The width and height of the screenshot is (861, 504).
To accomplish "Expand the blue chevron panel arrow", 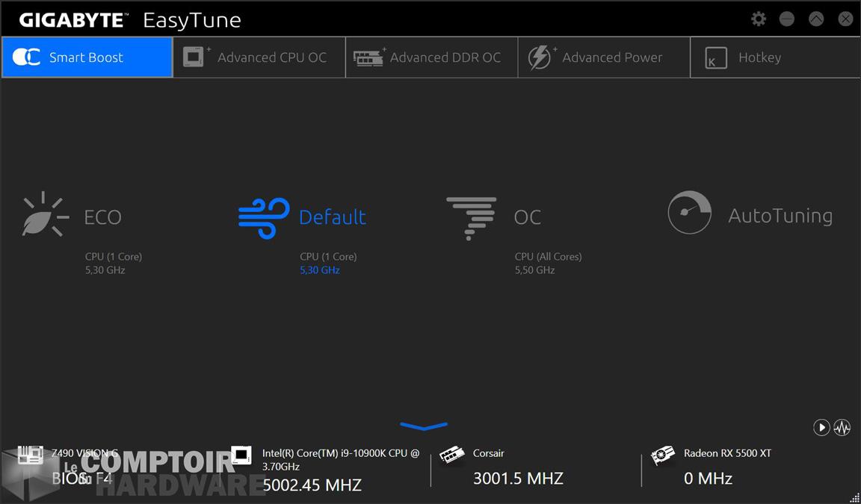I will [x=424, y=426].
